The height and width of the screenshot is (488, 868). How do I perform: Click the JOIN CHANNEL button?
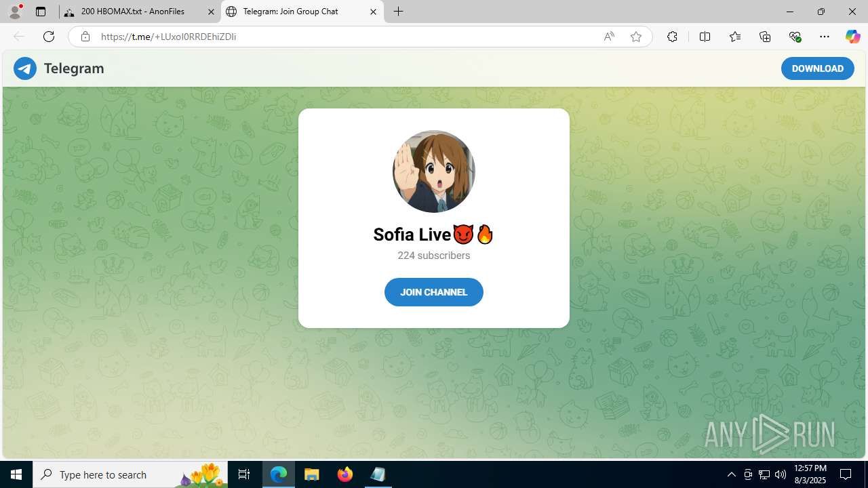434,292
